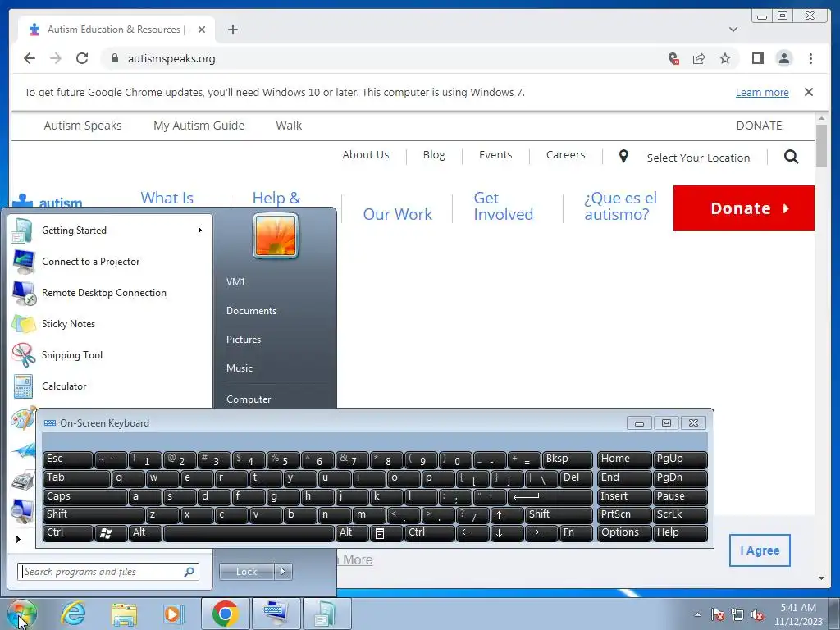Open About Us link

[366, 154]
